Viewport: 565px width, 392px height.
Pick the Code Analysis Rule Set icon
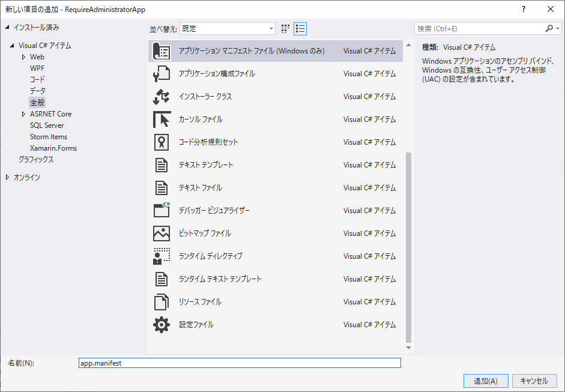click(x=162, y=142)
